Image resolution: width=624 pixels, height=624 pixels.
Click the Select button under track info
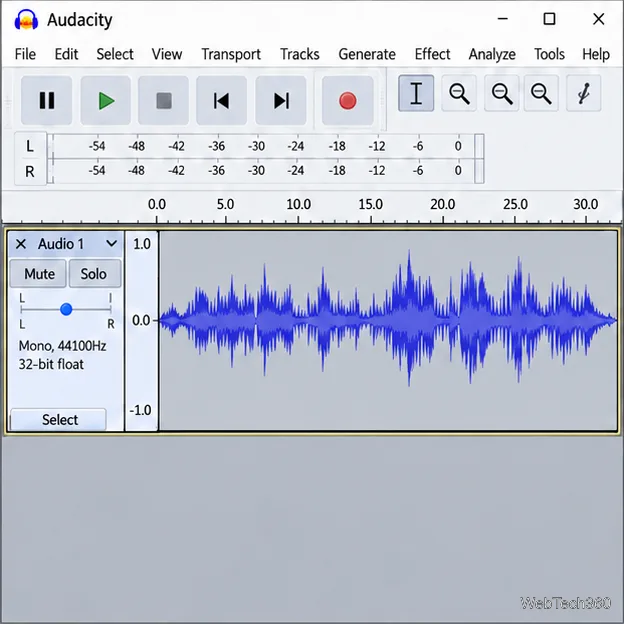pos(58,419)
